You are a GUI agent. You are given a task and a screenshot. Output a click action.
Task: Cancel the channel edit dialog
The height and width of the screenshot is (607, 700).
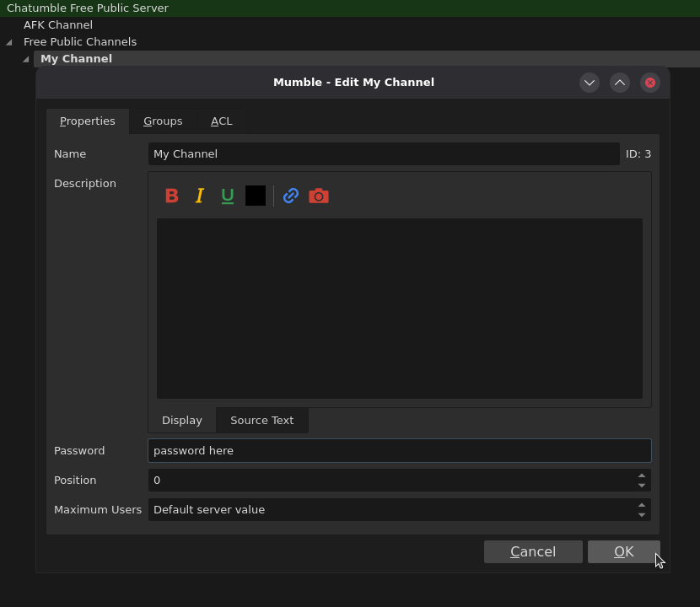533,551
